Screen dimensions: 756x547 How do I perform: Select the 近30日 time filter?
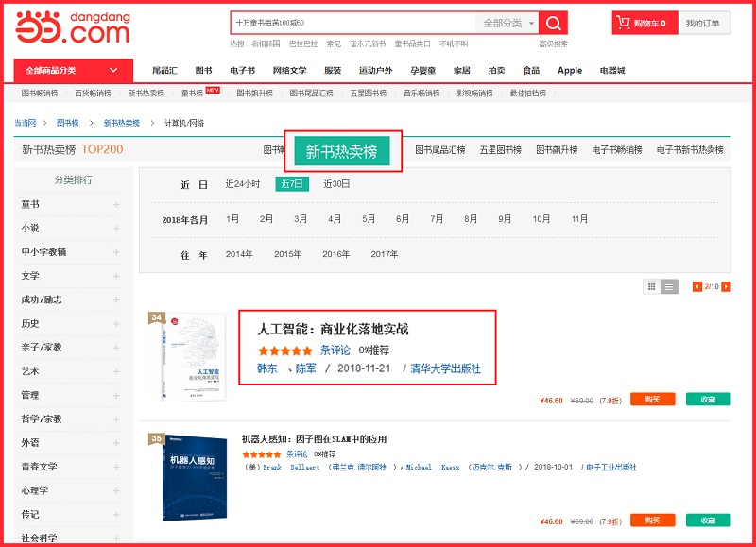click(336, 184)
